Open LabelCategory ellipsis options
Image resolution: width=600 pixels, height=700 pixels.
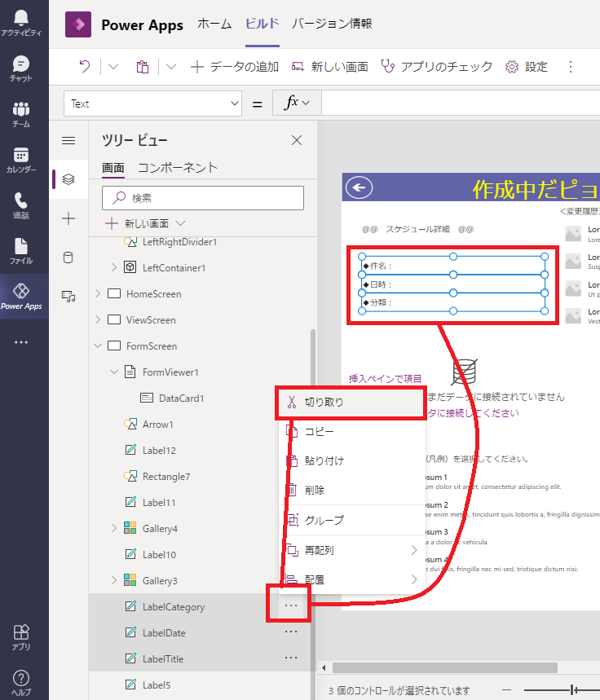291,605
